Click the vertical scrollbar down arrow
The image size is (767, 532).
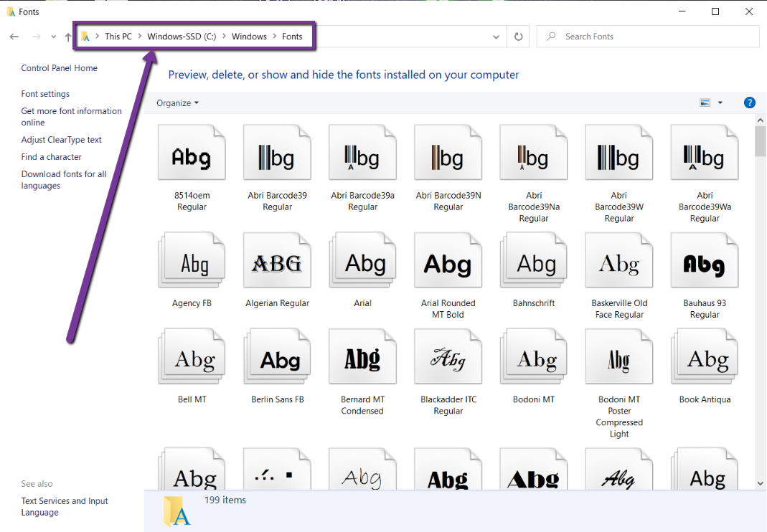tap(760, 485)
